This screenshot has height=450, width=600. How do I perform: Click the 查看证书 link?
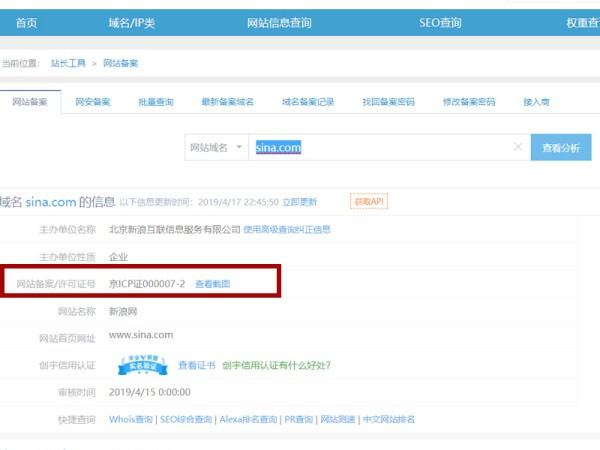click(197, 365)
